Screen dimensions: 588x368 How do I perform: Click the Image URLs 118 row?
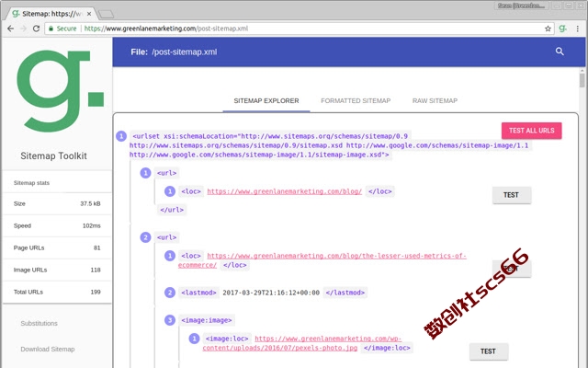click(x=57, y=270)
